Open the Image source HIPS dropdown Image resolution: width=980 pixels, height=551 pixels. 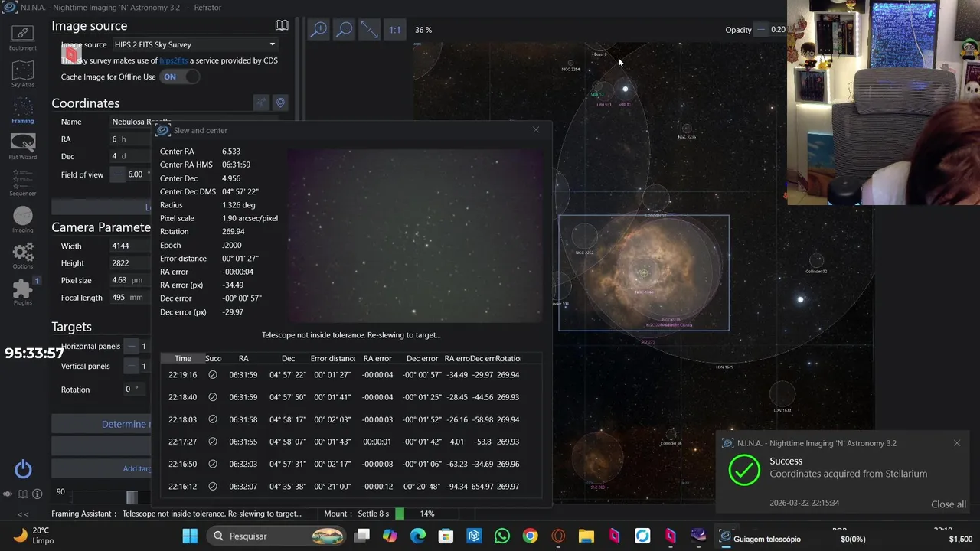[195, 44]
